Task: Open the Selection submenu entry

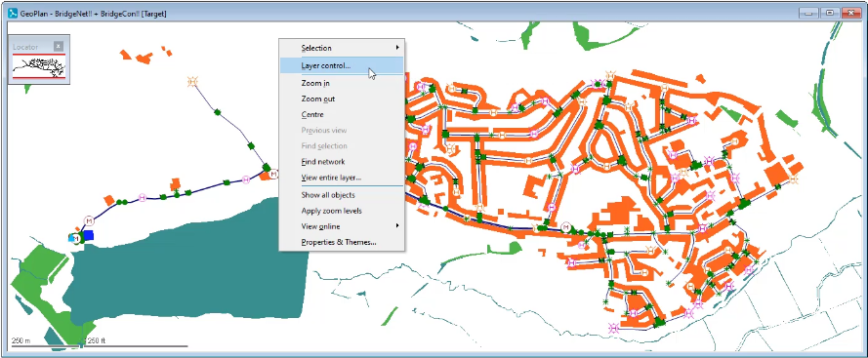Action: pyautogui.click(x=342, y=48)
